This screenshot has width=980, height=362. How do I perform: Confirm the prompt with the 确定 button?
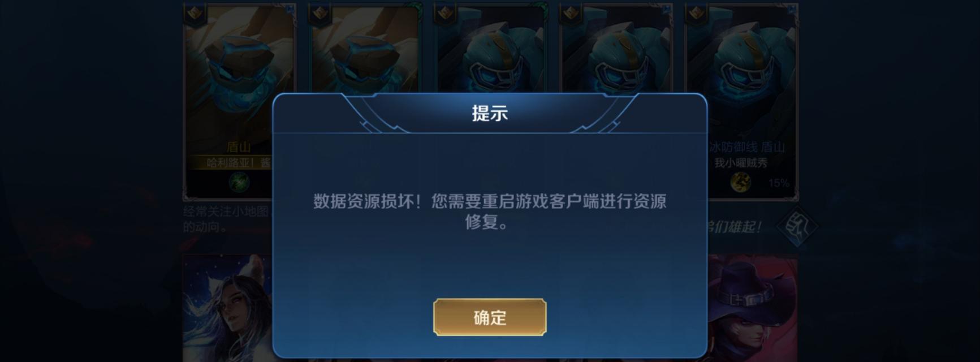pos(490,317)
